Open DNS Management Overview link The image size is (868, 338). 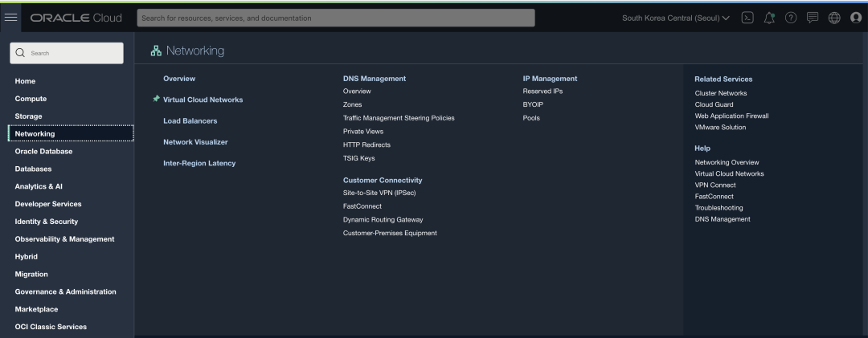coord(357,92)
